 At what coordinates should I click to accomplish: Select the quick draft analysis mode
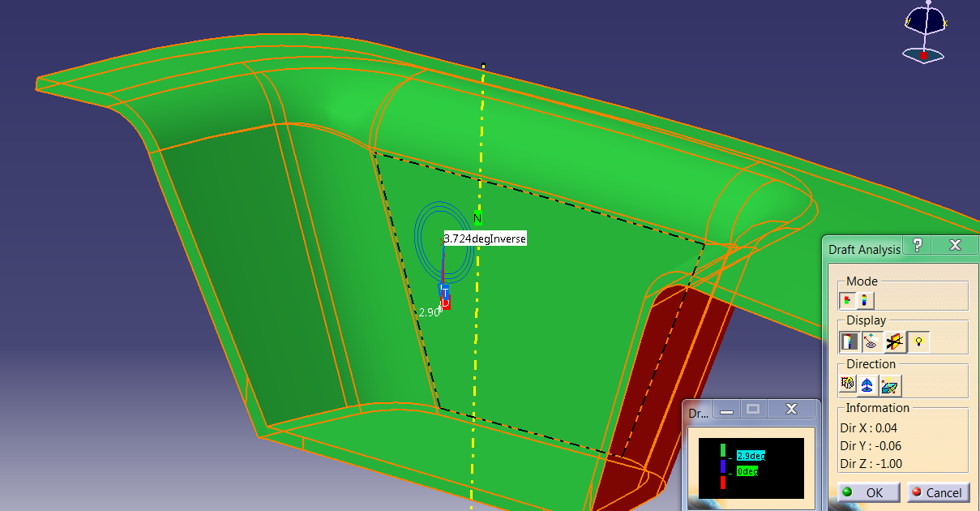click(x=848, y=300)
